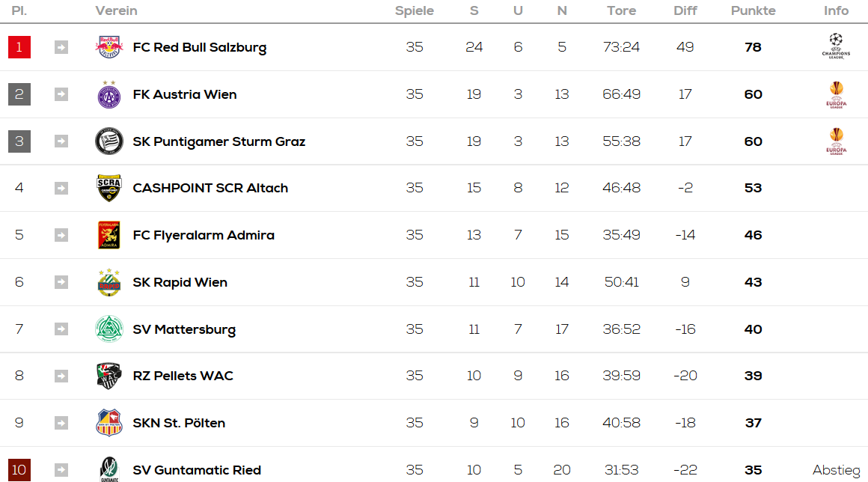Viewport: 868px width, 482px height.
Task: Sort table by Tore column header
Action: 621,10
